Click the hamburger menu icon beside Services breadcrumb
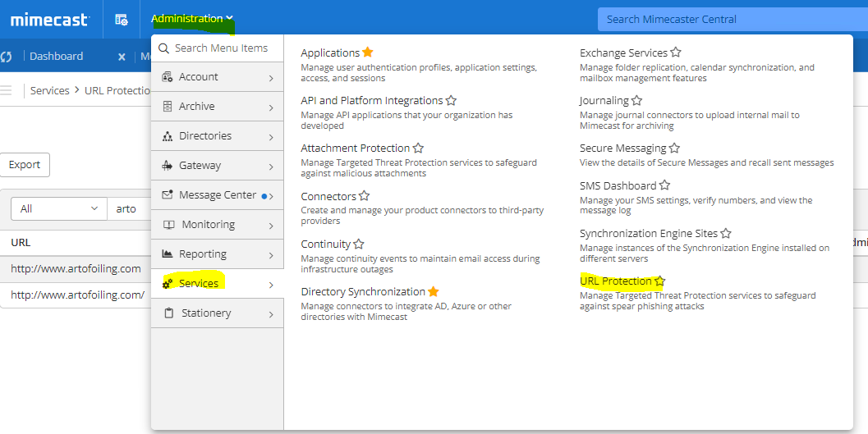 tap(6, 90)
